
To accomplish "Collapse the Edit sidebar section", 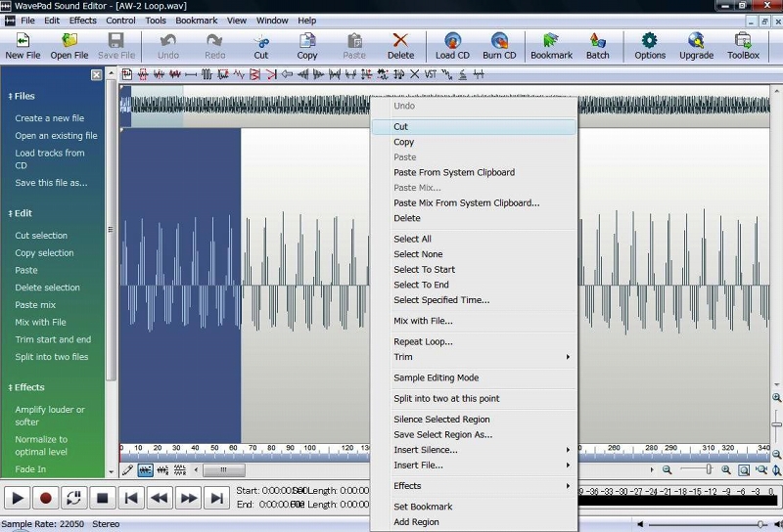I will click(x=20, y=213).
